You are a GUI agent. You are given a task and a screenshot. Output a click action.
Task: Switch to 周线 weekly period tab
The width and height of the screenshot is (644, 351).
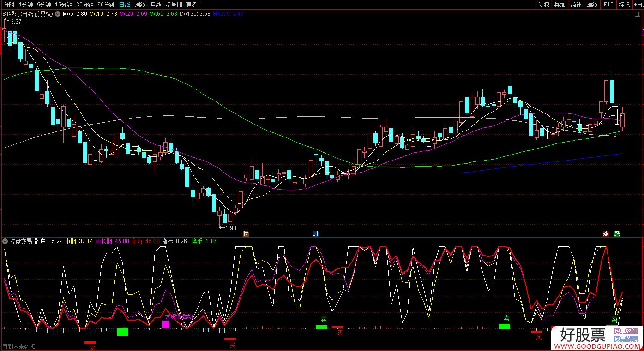(x=140, y=5)
